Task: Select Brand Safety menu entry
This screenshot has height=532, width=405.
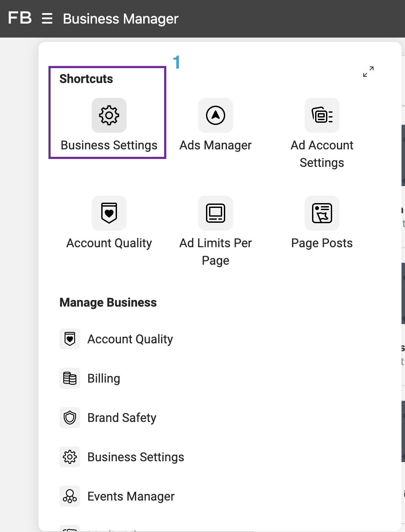Action: (x=122, y=418)
